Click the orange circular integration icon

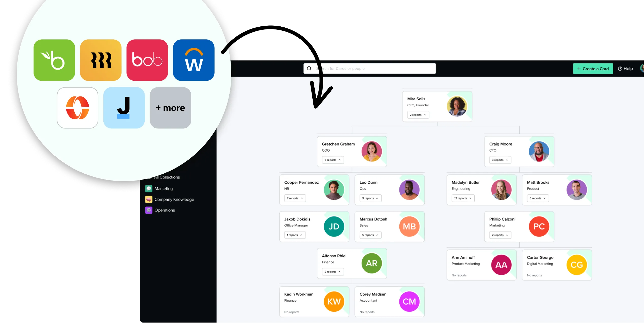coord(77,108)
